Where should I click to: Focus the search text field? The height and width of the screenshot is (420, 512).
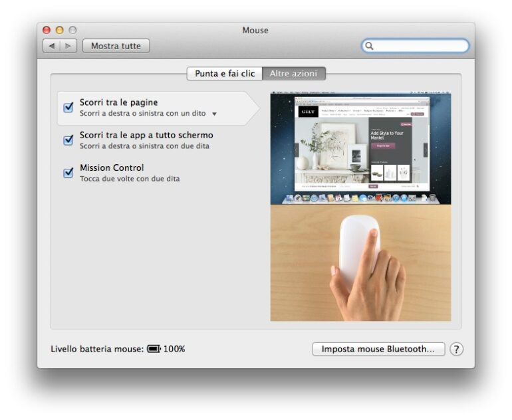(420, 46)
